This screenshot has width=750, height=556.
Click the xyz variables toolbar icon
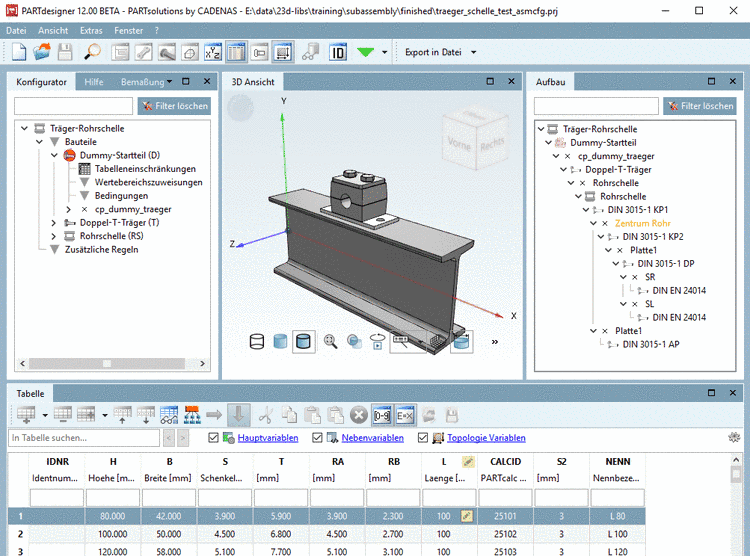212,52
